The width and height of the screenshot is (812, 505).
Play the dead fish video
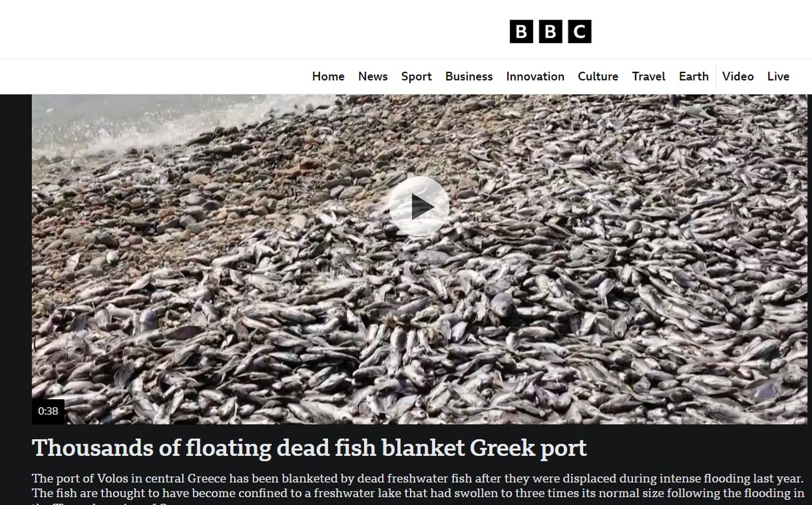pos(419,206)
